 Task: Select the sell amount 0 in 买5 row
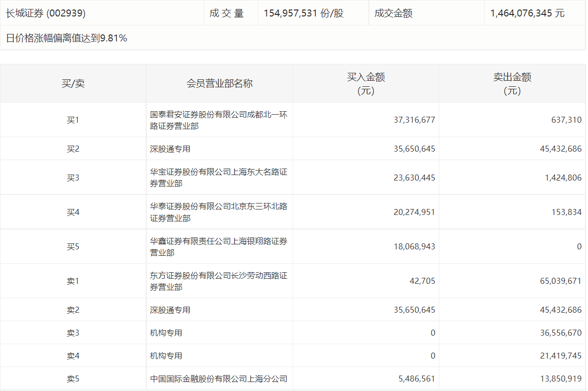(579, 246)
